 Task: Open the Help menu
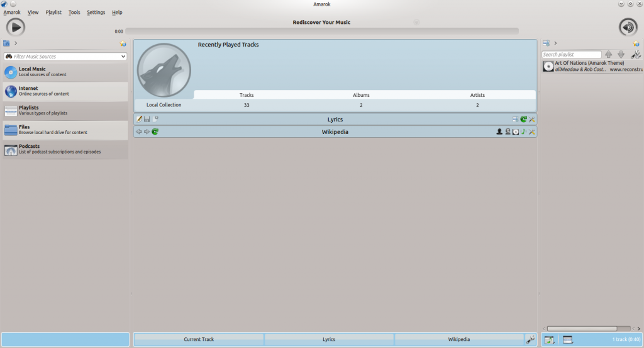(x=117, y=13)
